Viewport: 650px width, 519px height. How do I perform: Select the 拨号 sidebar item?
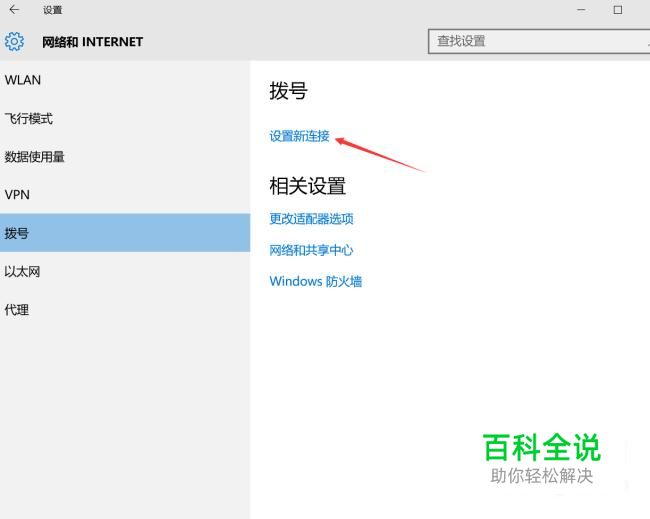tap(125, 233)
